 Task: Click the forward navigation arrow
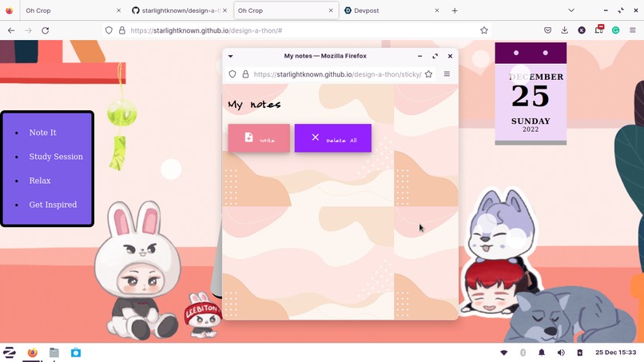pyautogui.click(x=28, y=30)
